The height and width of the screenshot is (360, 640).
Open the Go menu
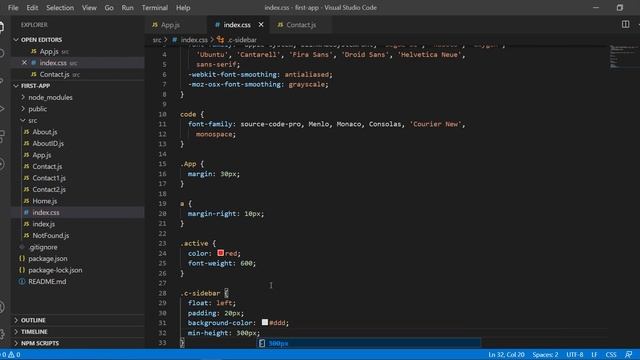(109, 8)
